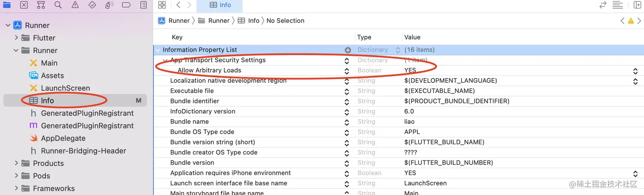Add an editor pane on right
The width and height of the screenshot is (644, 195).
coord(637,5)
